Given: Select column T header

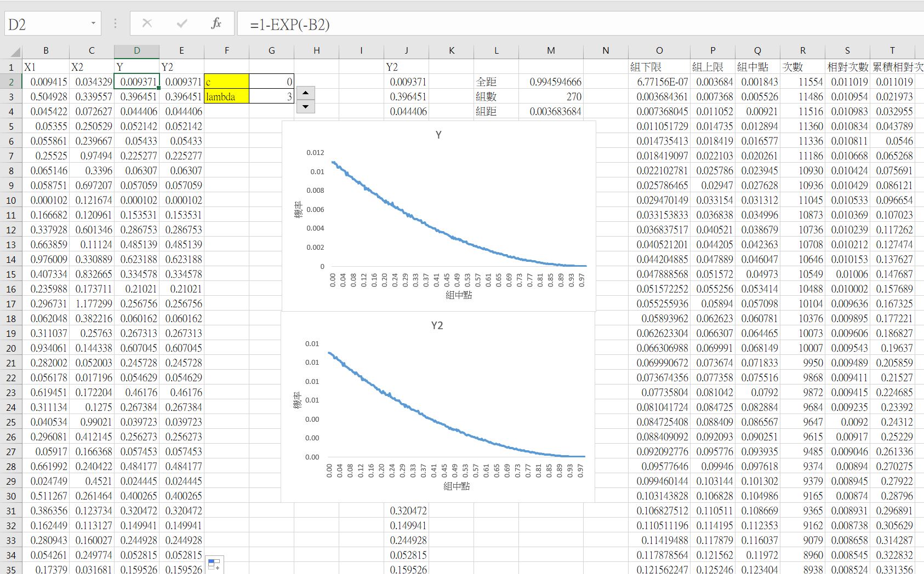Looking at the screenshot, I should (x=892, y=50).
